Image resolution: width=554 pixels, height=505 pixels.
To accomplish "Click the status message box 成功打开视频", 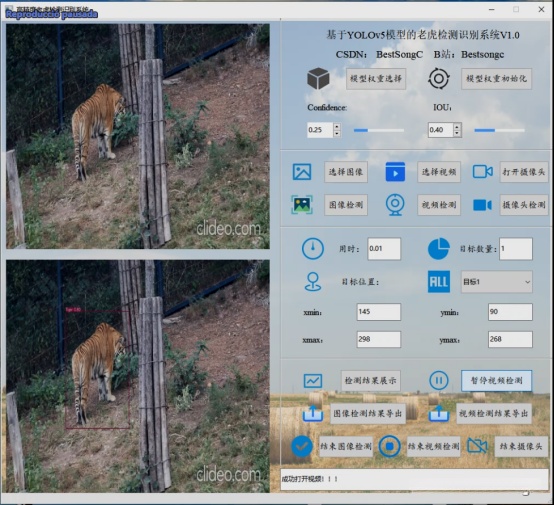I will tap(414, 479).
